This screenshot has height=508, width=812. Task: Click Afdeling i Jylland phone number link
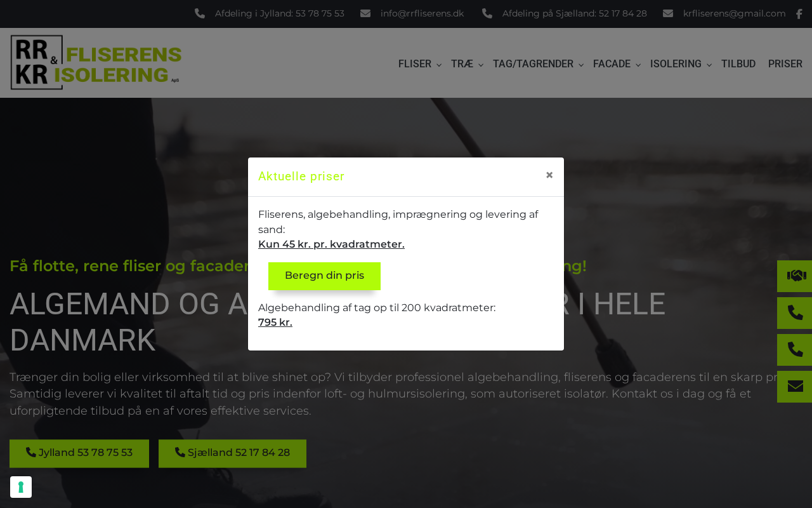tap(280, 13)
